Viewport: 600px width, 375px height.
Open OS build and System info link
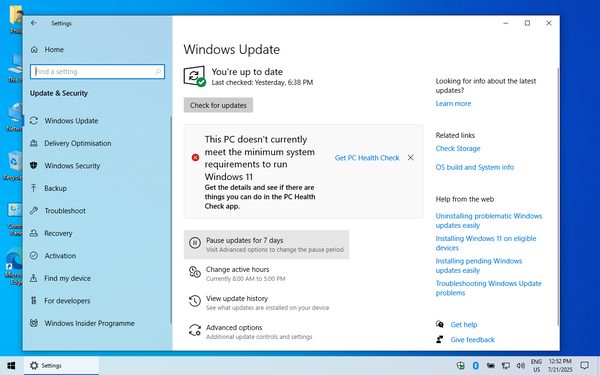click(474, 167)
